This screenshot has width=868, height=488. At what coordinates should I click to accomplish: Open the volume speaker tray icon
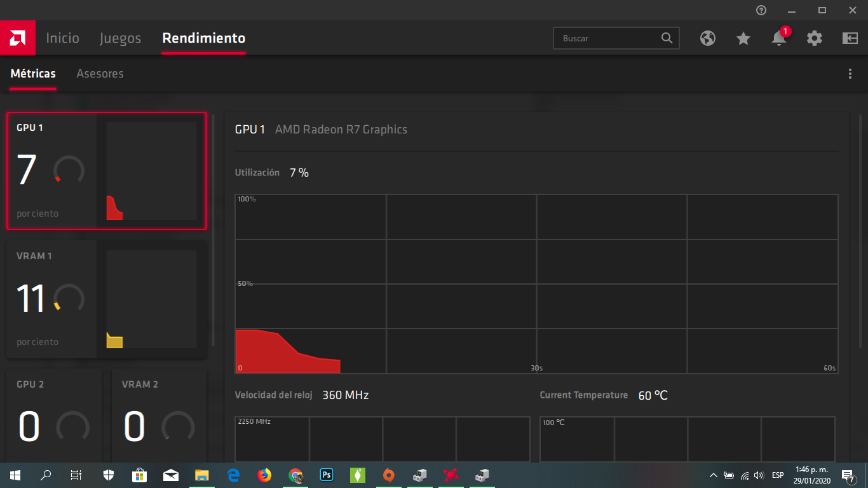tap(758, 475)
